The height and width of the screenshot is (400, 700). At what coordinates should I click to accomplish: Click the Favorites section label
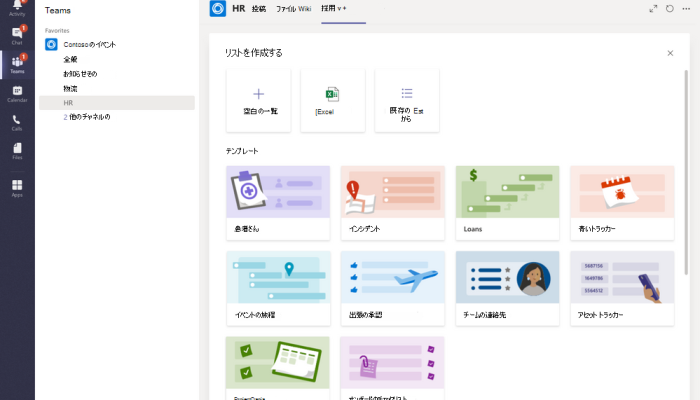pyautogui.click(x=57, y=31)
